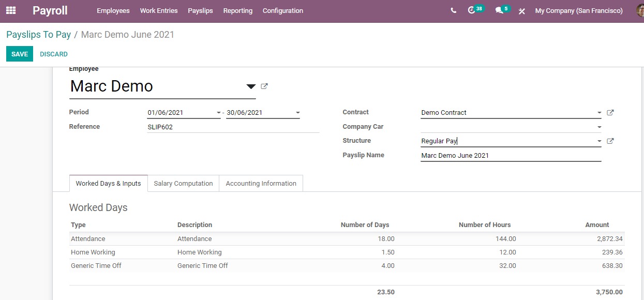This screenshot has height=300, width=644.
Task: Go back to Payslips To Pay breadcrumb
Action: pos(38,35)
